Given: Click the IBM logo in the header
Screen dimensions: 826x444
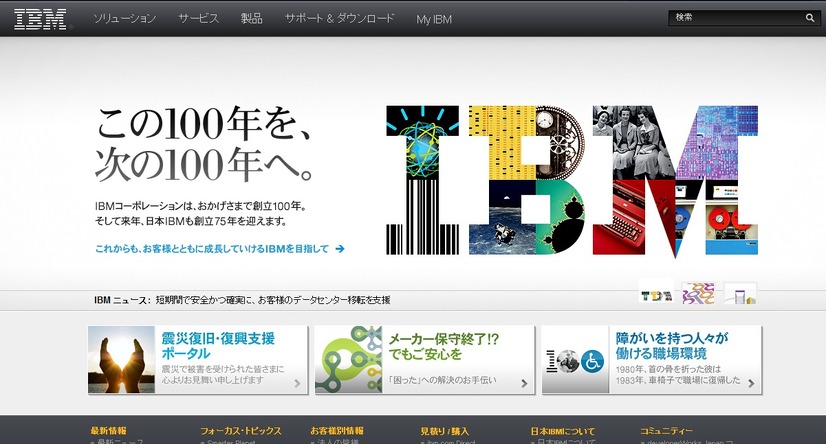Looking at the screenshot, I should [x=41, y=19].
